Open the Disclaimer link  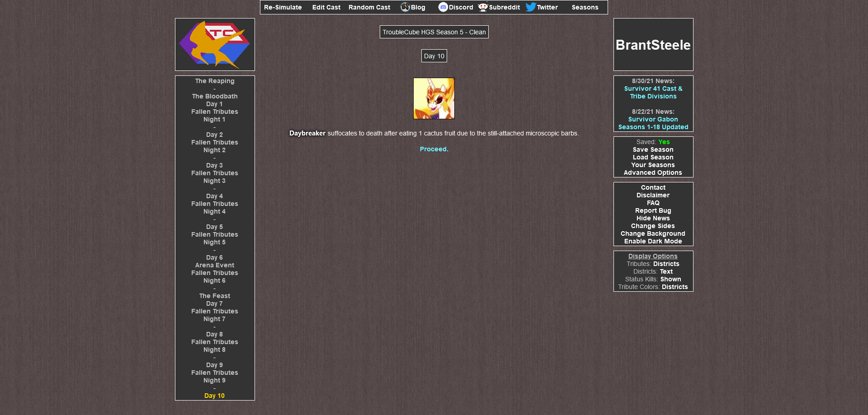653,195
